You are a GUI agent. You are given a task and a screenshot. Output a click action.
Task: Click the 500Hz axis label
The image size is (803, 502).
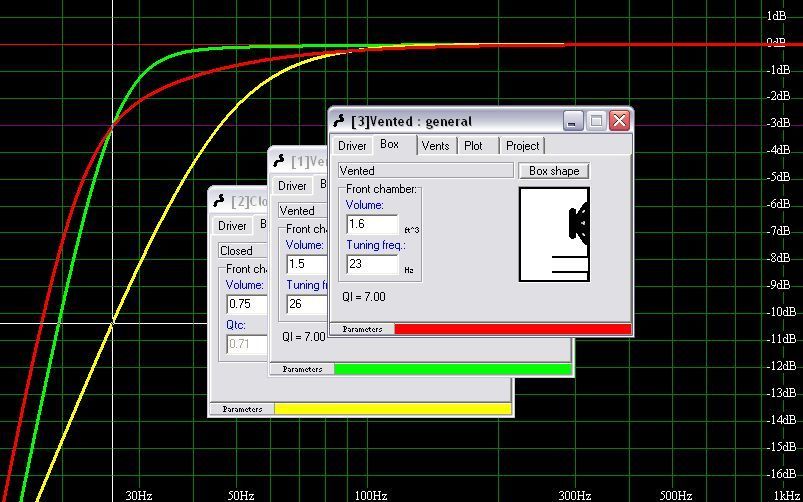[x=676, y=495]
